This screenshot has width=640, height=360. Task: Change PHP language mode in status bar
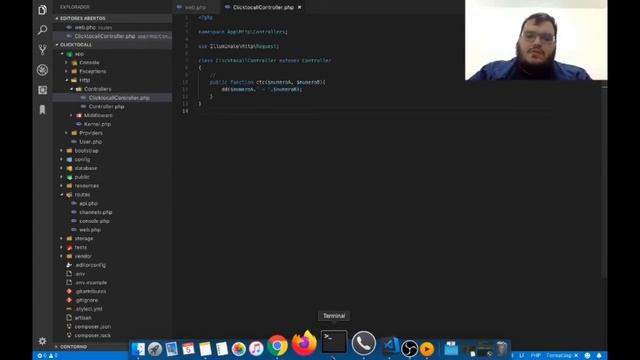(x=536, y=356)
